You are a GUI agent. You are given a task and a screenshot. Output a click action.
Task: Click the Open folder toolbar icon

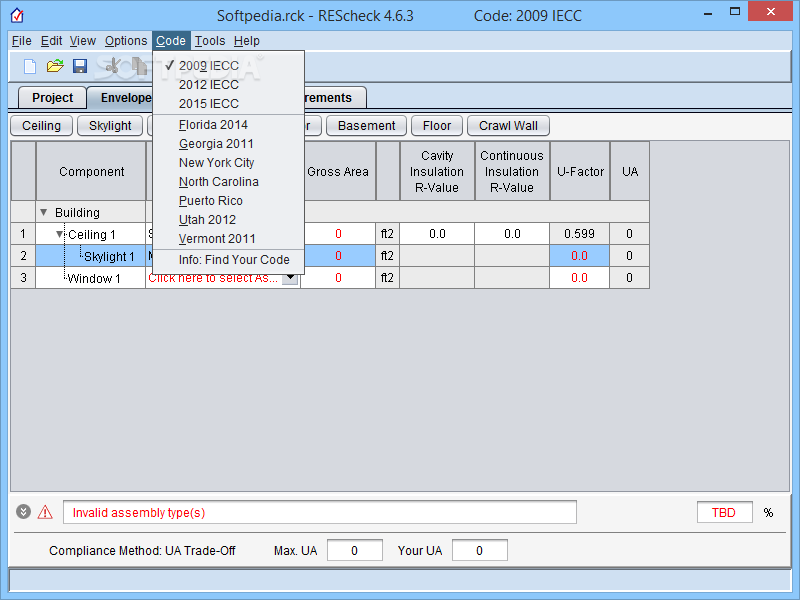click(x=55, y=66)
